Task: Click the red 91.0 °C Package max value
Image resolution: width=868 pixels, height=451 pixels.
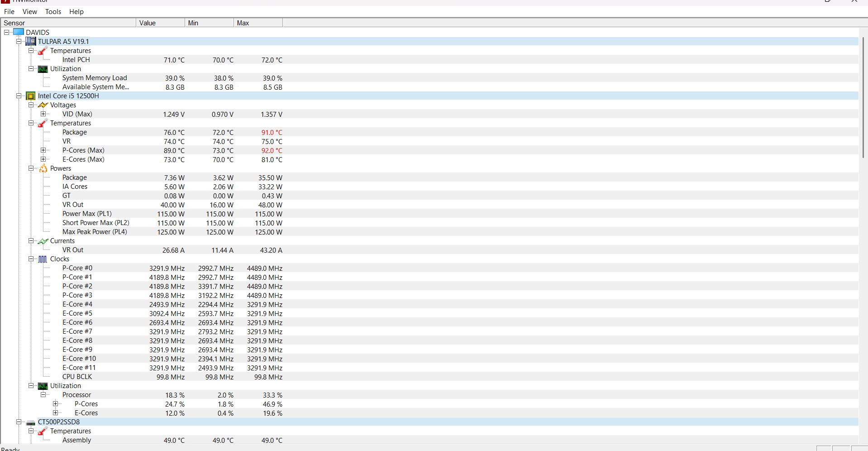Action: pos(272,133)
